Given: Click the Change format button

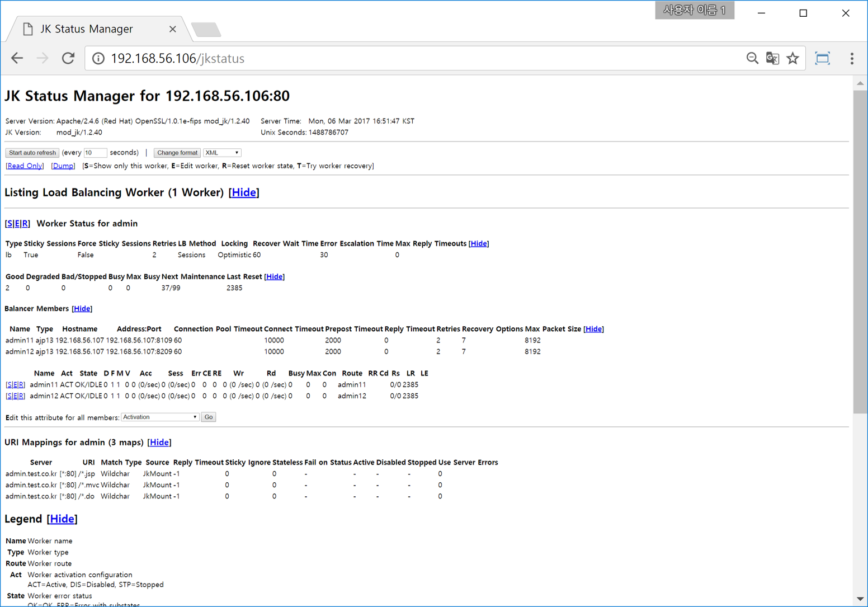Looking at the screenshot, I should (177, 153).
